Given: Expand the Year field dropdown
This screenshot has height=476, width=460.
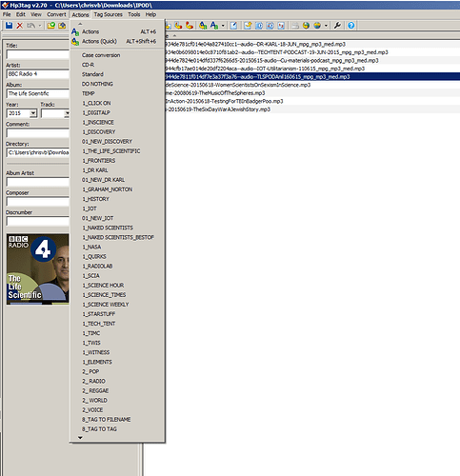Looking at the screenshot, I should (x=33, y=113).
